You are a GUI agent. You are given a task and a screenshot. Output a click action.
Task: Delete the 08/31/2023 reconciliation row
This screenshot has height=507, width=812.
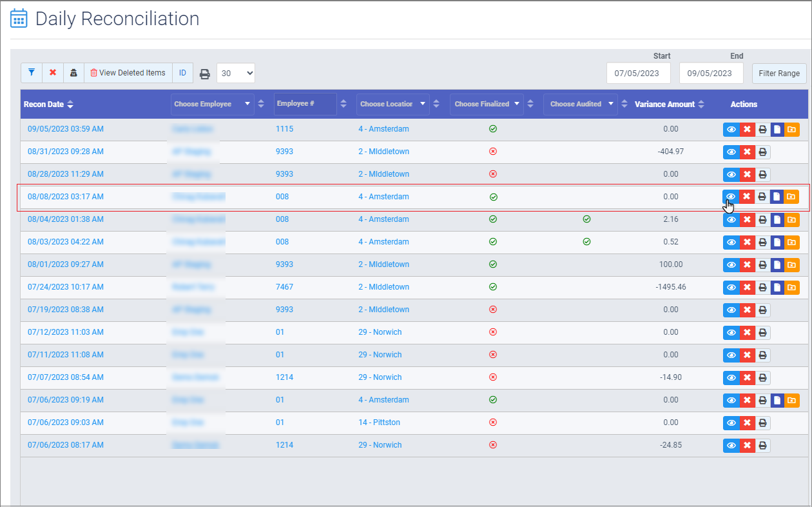(747, 152)
